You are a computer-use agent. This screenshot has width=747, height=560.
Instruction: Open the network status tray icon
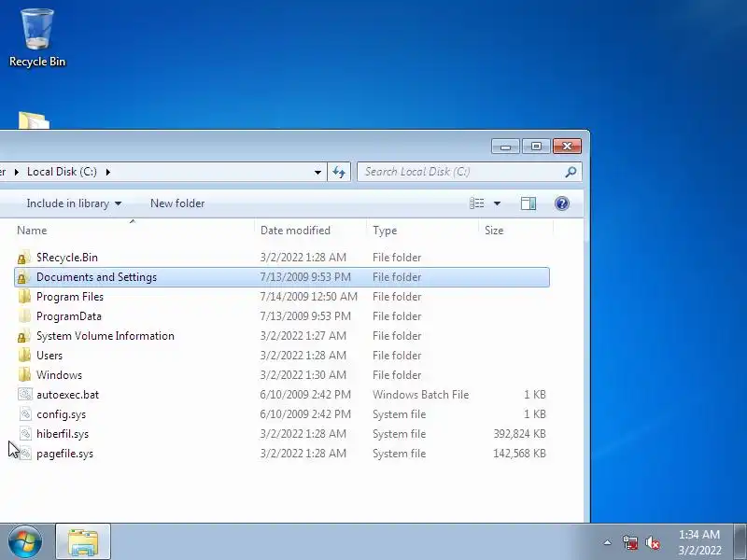[x=629, y=542]
